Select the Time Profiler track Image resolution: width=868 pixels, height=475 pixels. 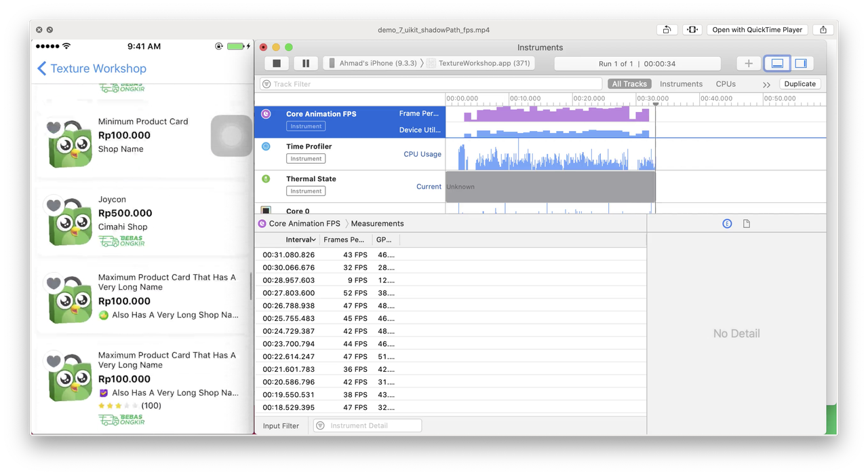click(350, 154)
